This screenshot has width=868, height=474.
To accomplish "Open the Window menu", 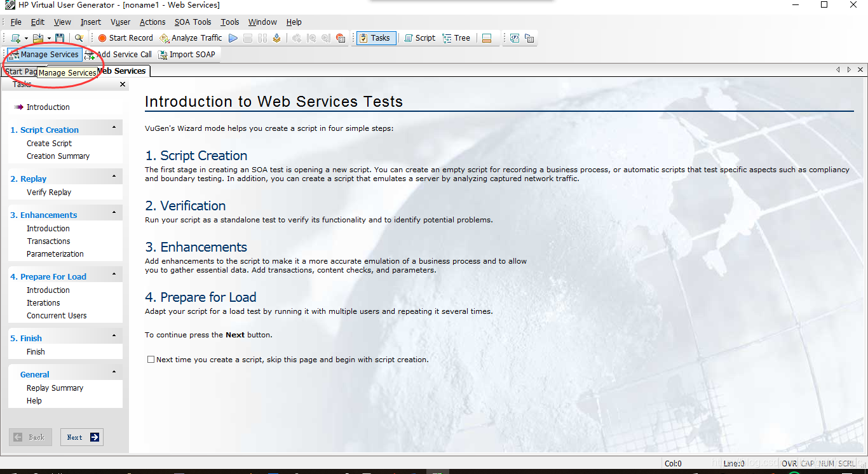I will (262, 22).
